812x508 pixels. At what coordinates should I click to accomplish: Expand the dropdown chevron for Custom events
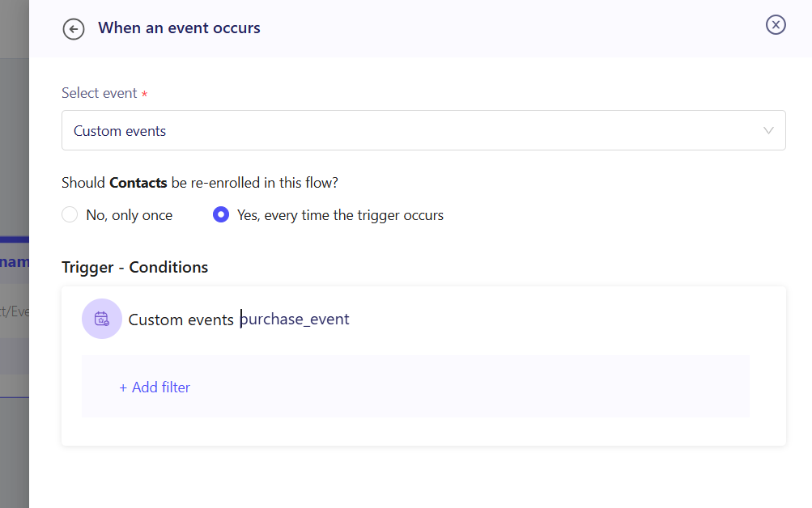coord(768,130)
